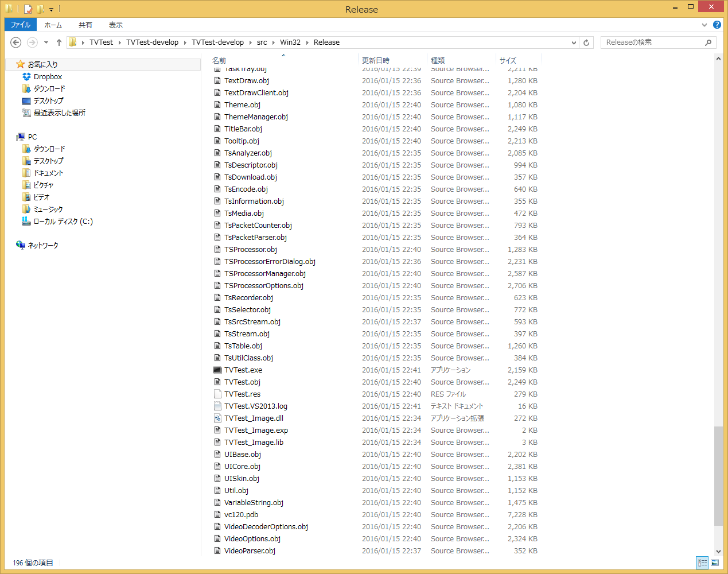728x574 pixels.
Task: Click the Back navigation arrow
Action: click(16, 42)
